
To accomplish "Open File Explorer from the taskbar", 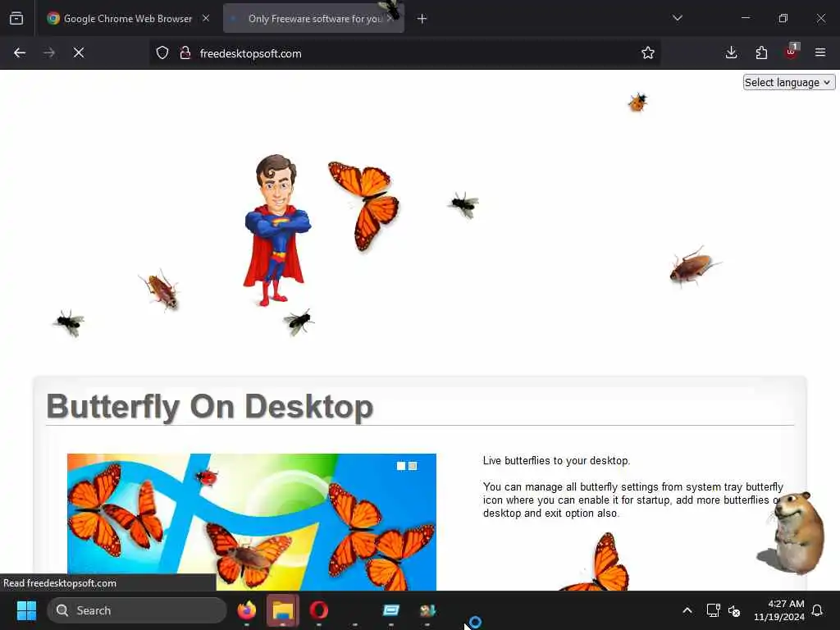I will 283,610.
